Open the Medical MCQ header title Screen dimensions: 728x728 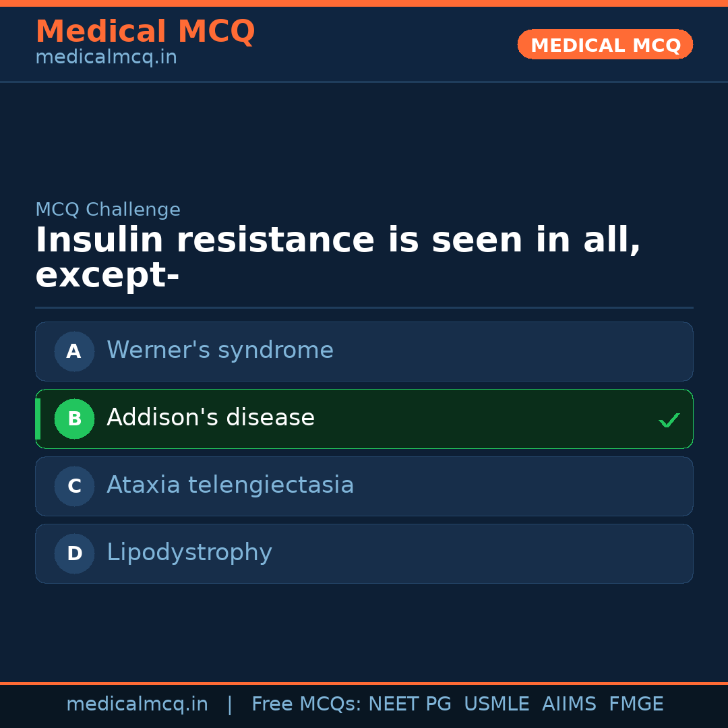coord(145,32)
